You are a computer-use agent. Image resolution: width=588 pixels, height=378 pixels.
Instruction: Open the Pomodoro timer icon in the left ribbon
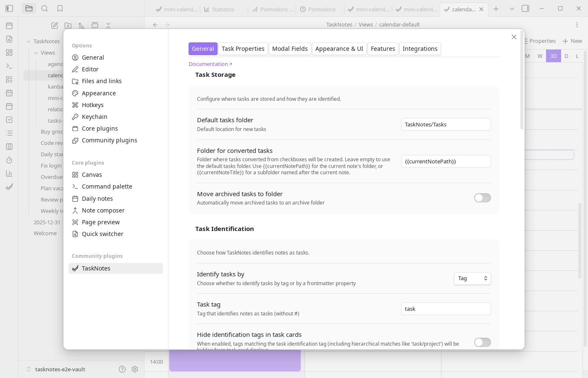click(9, 160)
